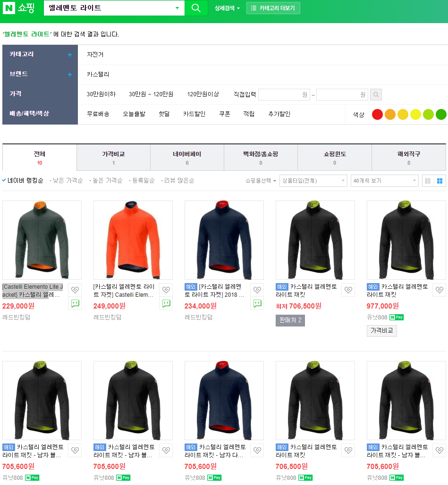Click 가격비교 button under 977,000원 item

point(382,331)
